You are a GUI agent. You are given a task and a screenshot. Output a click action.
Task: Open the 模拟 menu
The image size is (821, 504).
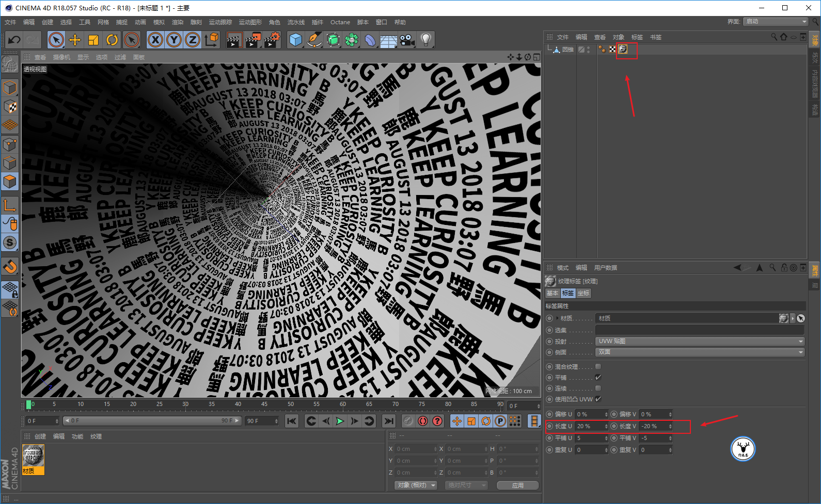click(x=159, y=22)
